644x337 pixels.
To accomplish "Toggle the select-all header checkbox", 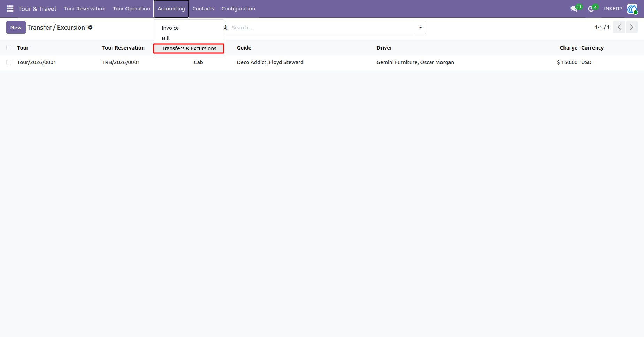I will (x=9, y=48).
